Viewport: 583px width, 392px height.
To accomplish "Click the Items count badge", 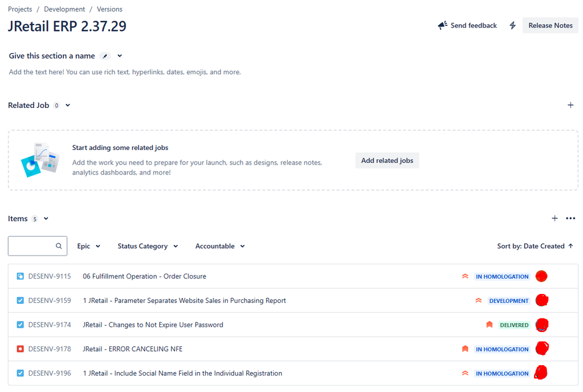I will click(34, 219).
